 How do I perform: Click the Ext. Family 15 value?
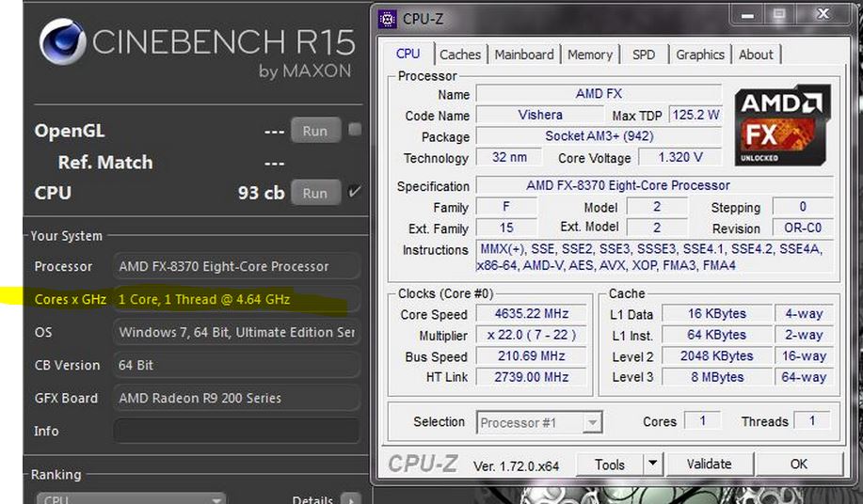tap(506, 228)
